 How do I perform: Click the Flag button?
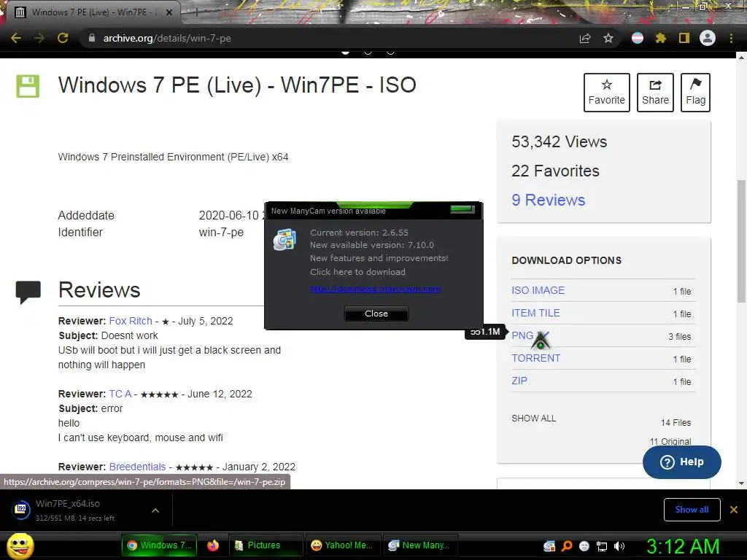point(695,93)
